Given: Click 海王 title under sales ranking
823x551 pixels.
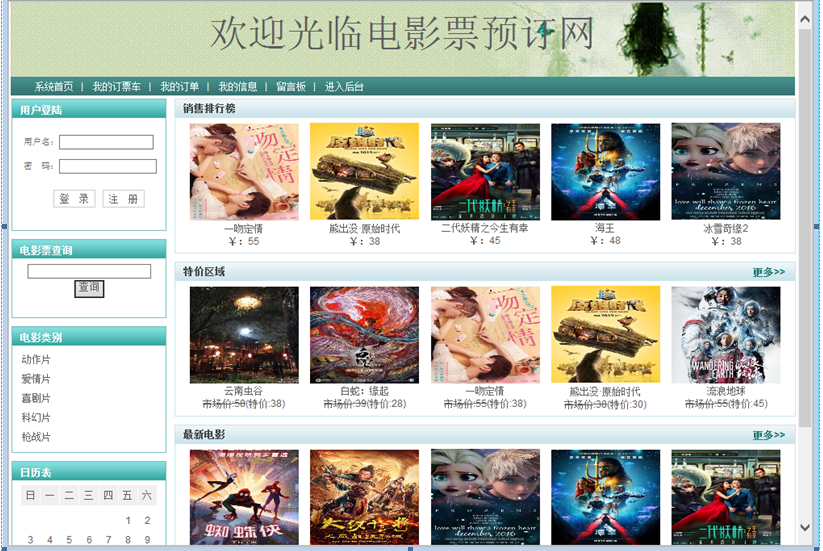Looking at the screenshot, I should pyautogui.click(x=605, y=228).
